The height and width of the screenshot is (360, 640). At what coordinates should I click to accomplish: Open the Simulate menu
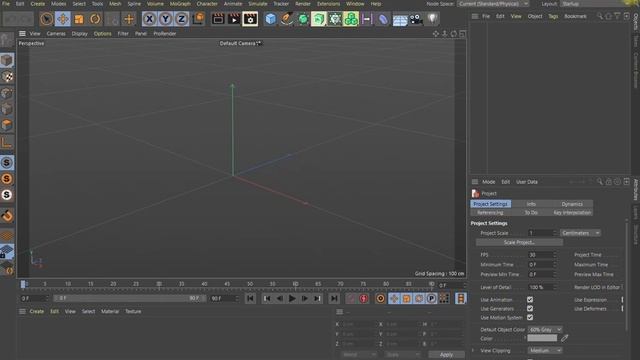click(258, 4)
